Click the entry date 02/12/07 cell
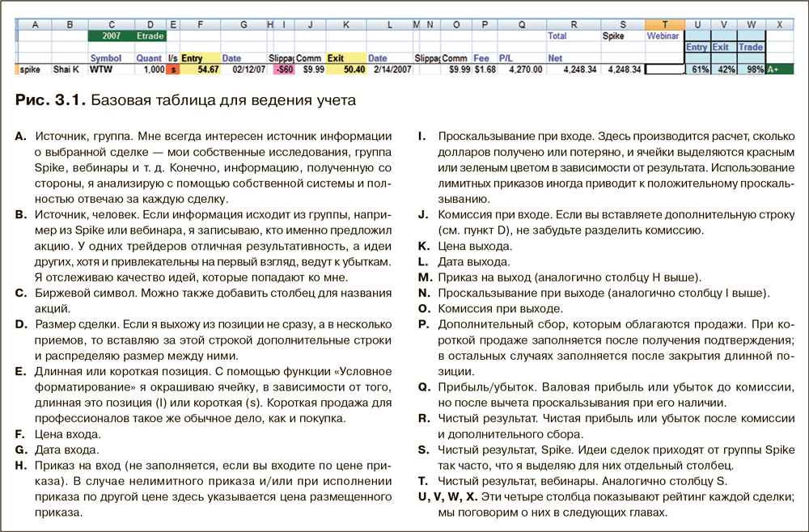Screen dimensions: 809x532 tap(244, 70)
